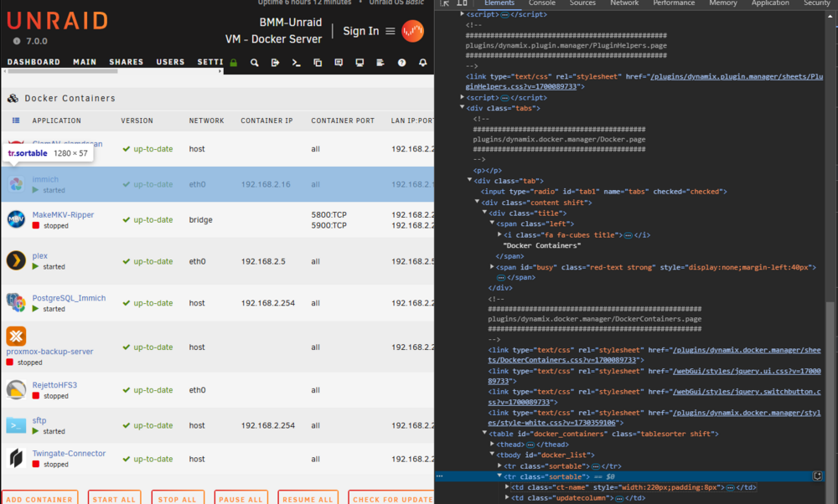Expand the td ct-name node

pyautogui.click(x=507, y=486)
